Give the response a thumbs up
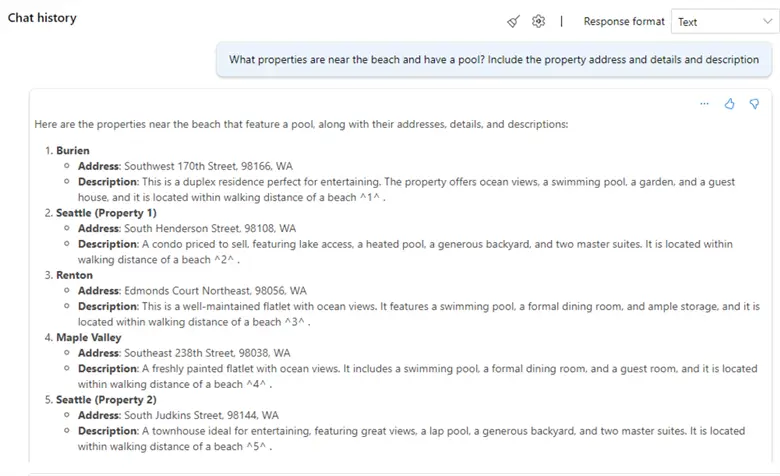 (730, 104)
